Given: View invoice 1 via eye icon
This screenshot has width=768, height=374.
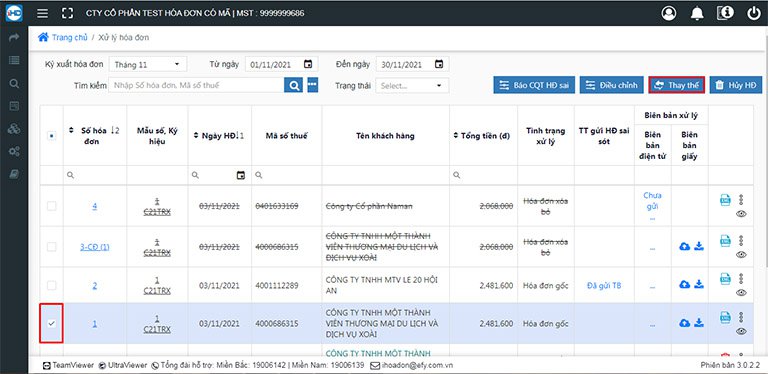Looking at the screenshot, I should pos(741,331).
